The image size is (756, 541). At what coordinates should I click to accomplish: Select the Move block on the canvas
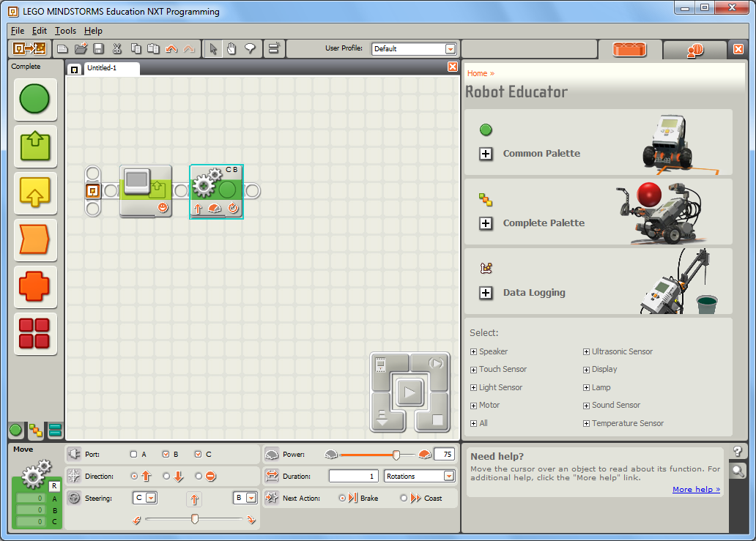(217, 192)
